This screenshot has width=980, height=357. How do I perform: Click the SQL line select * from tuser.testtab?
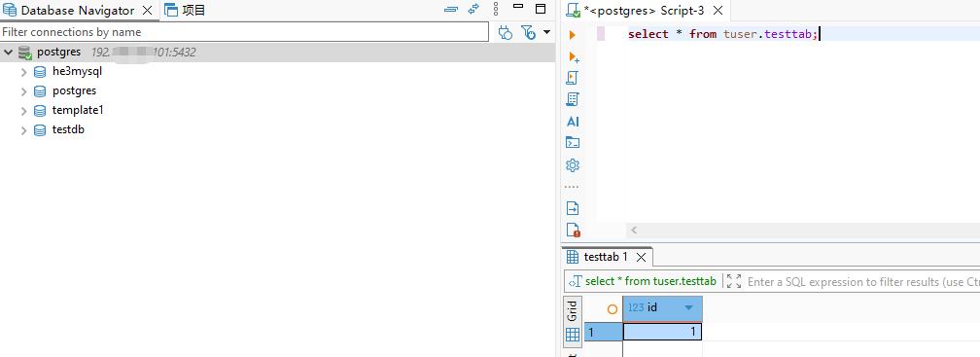pos(722,34)
